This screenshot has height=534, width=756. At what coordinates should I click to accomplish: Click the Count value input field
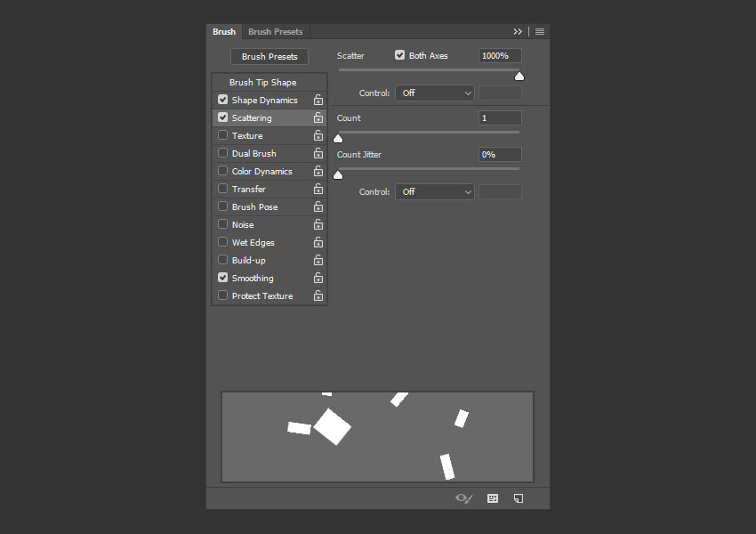pos(500,118)
